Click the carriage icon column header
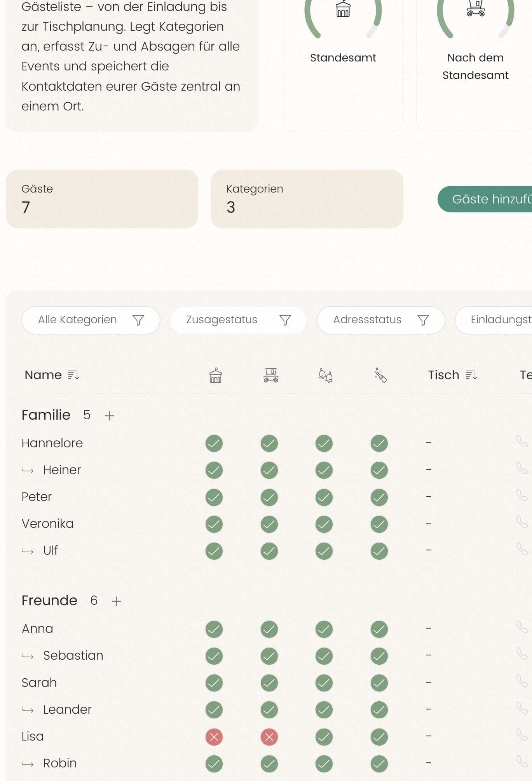Viewport: 532px width, 781px height. point(271,375)
